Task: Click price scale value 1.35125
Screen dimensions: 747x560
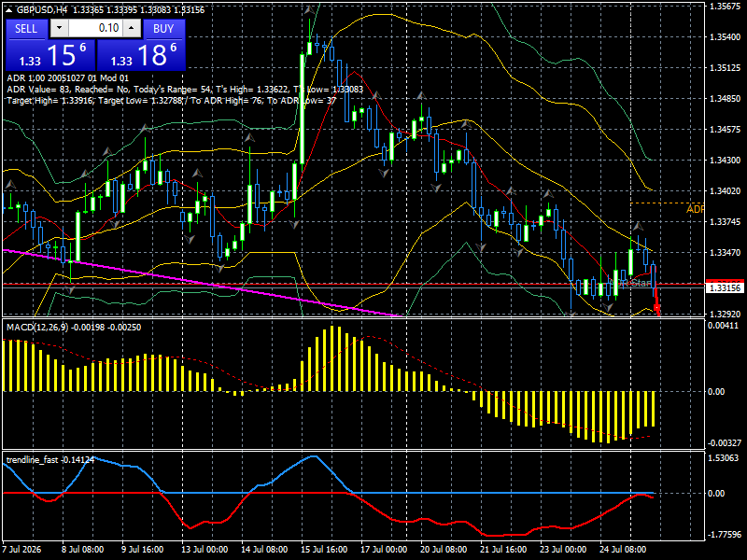Action: pos(726,67)
